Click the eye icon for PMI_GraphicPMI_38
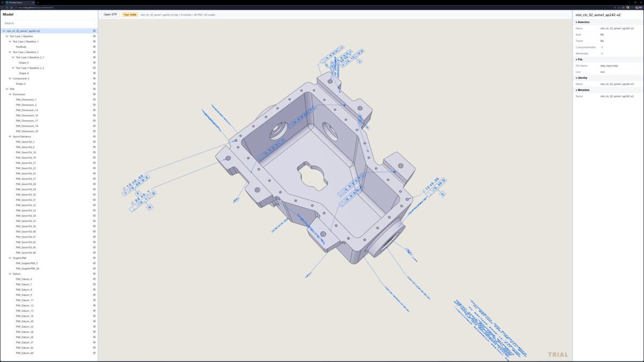The image size is (644, 362). click(94, 269)
